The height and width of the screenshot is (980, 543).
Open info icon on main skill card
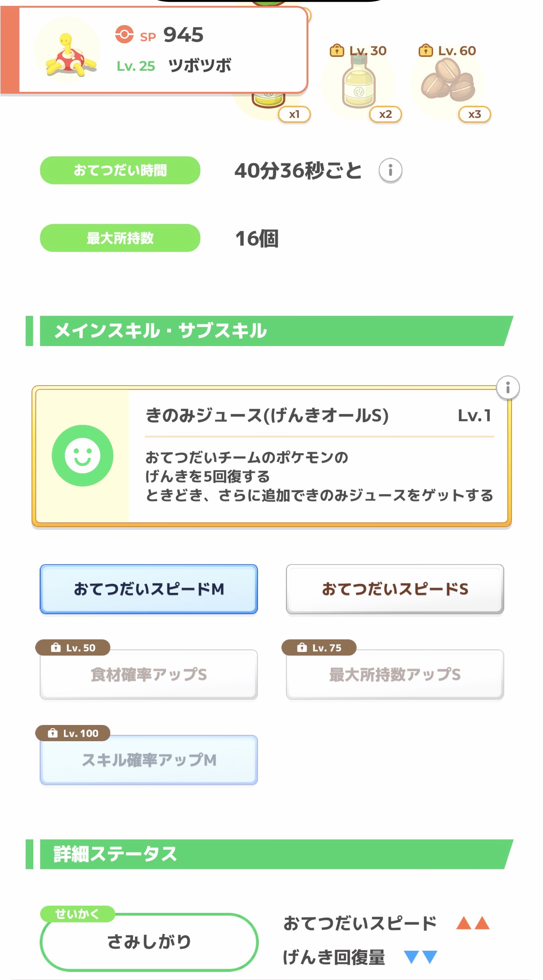pos(507,387)
